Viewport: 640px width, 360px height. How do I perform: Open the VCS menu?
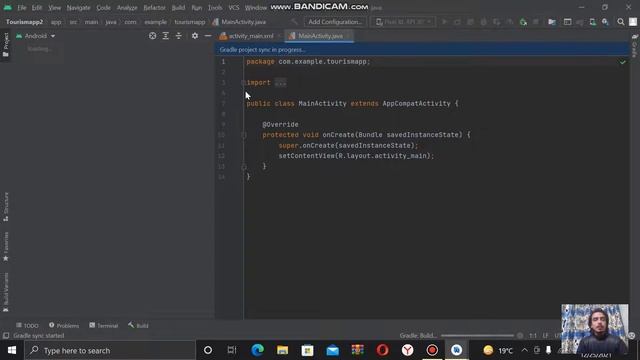(x=233, y=8)
